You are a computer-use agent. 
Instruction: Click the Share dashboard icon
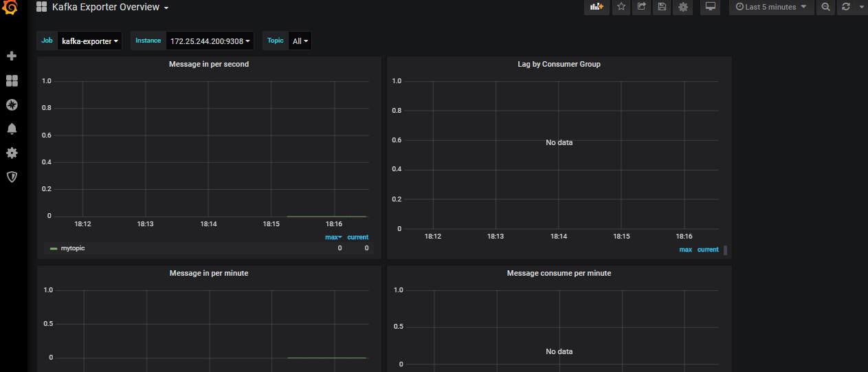pos(642,7)
